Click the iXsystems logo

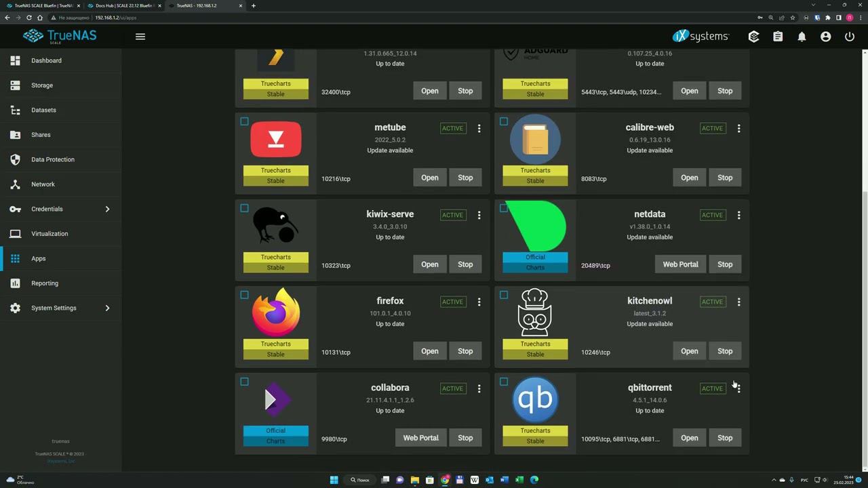pos(701,36)
